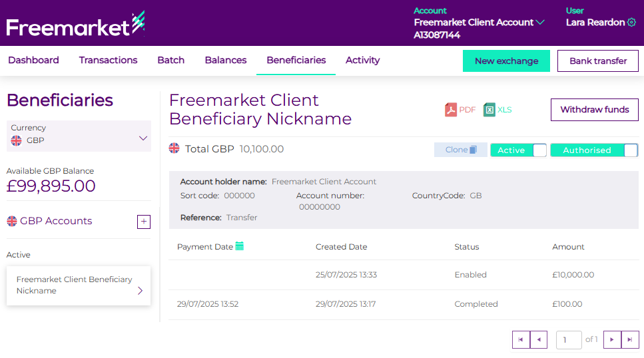Export beneficiary as XLS
Image resolution: width=644 pixels, height=358 pixels.
497,110
